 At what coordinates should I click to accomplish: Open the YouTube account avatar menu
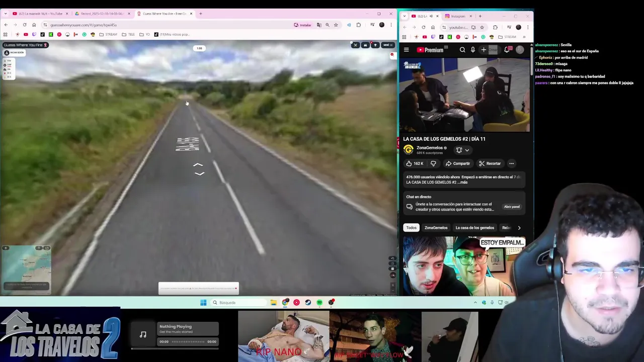coord(520,50)
